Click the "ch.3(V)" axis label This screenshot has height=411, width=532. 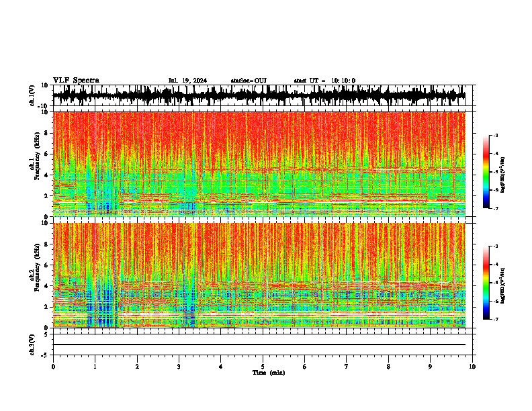[x=32, y=345]
